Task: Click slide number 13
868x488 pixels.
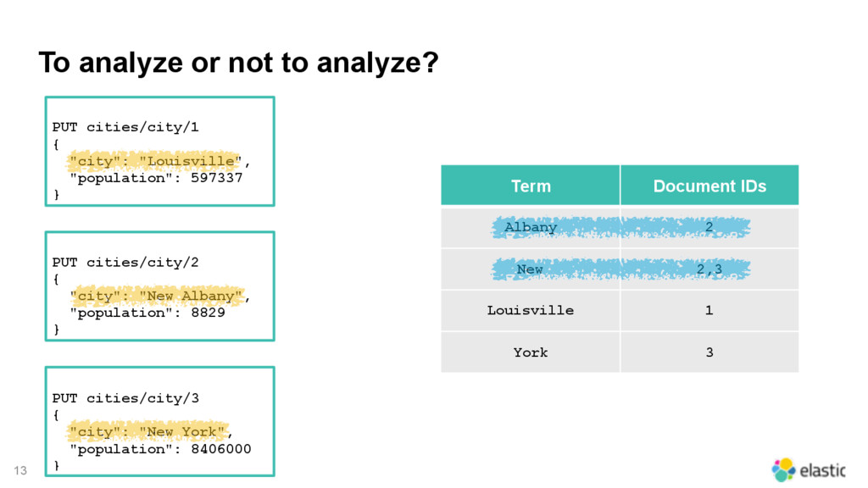Action: point(20,470)
